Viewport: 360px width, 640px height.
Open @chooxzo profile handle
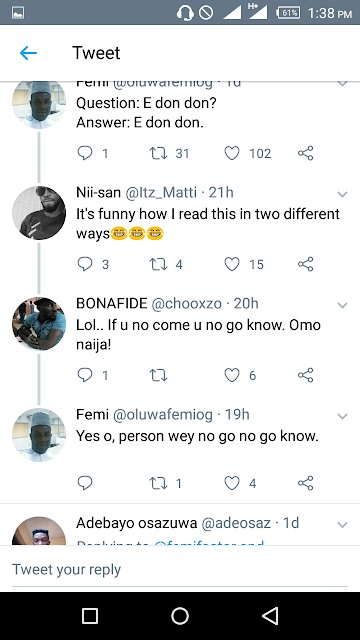(187, 303)
